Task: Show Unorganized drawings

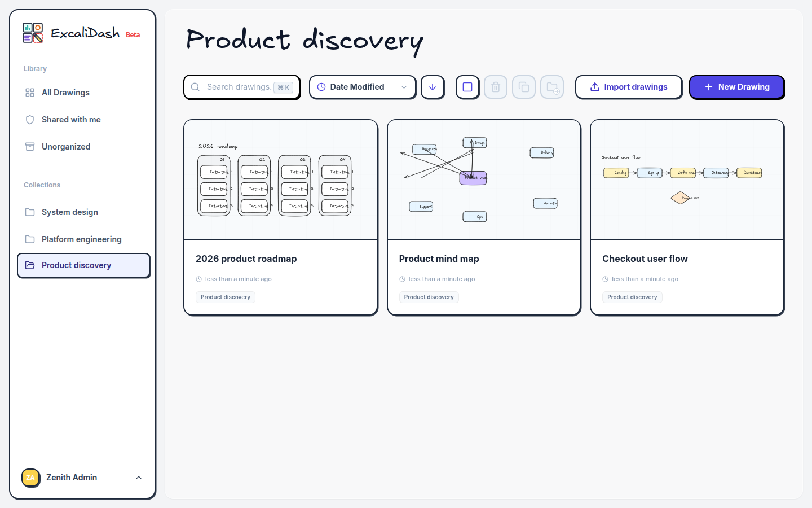Action: [x=83, y=147]
